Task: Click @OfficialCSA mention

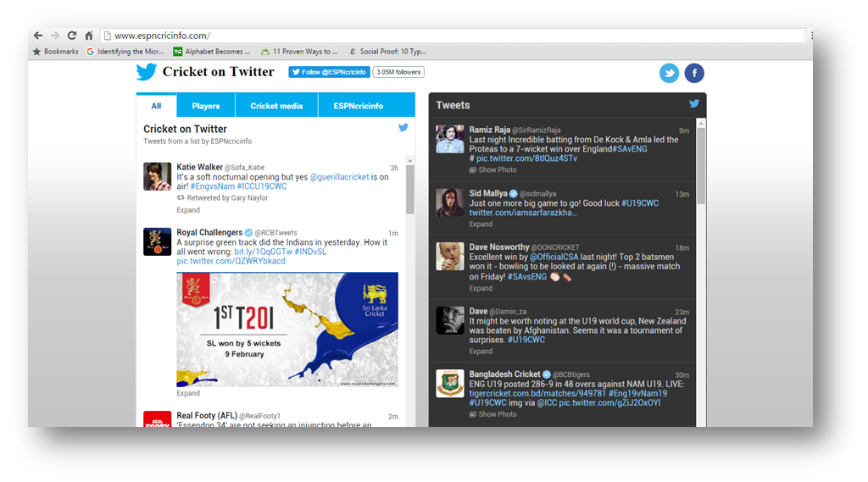Action: pos(554,258)
